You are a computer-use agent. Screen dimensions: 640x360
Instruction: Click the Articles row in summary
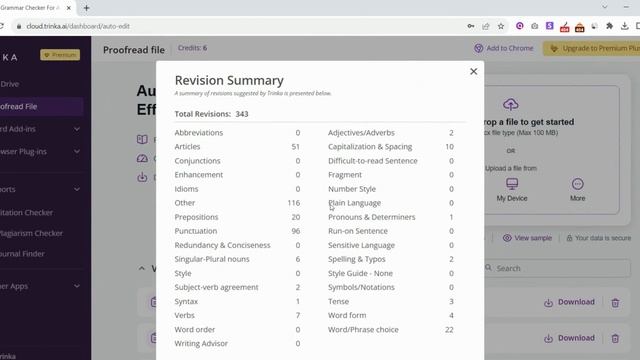click(237, 147)
